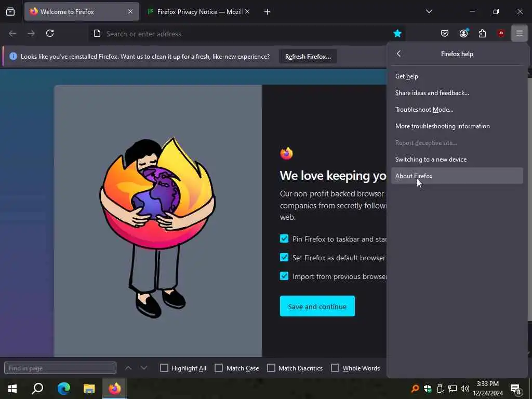Image resolution: width=532 pixels, height=399 pixels.
Task: Focus the Find in page field
Action: click(60, 368)
